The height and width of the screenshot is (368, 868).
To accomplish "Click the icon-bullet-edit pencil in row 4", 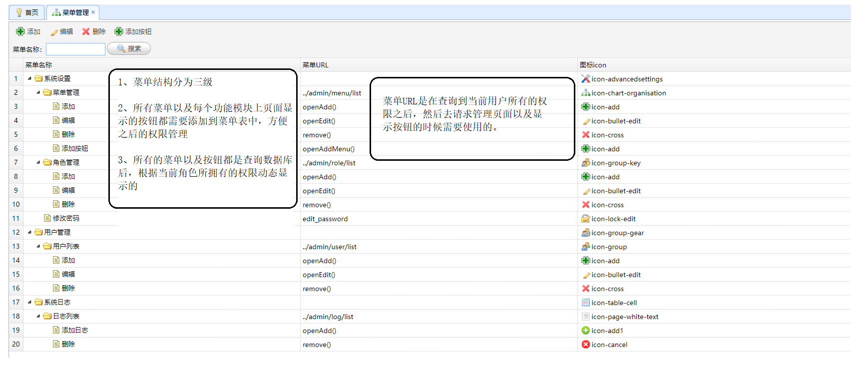I will [x=586, y=121].
